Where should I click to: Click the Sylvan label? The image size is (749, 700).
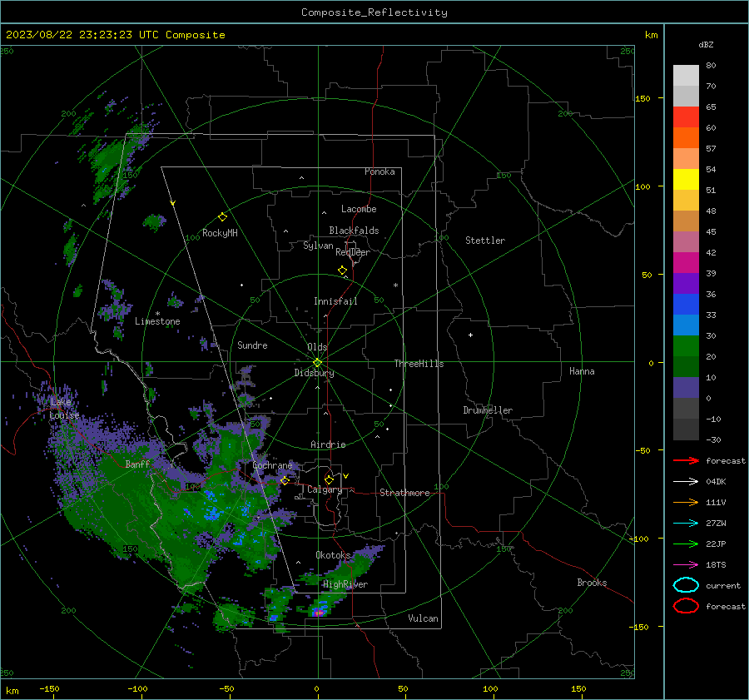318,246
